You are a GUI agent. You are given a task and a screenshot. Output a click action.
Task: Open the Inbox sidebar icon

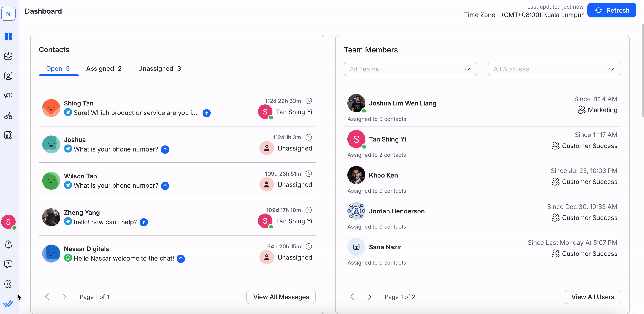tap(8, 56)
